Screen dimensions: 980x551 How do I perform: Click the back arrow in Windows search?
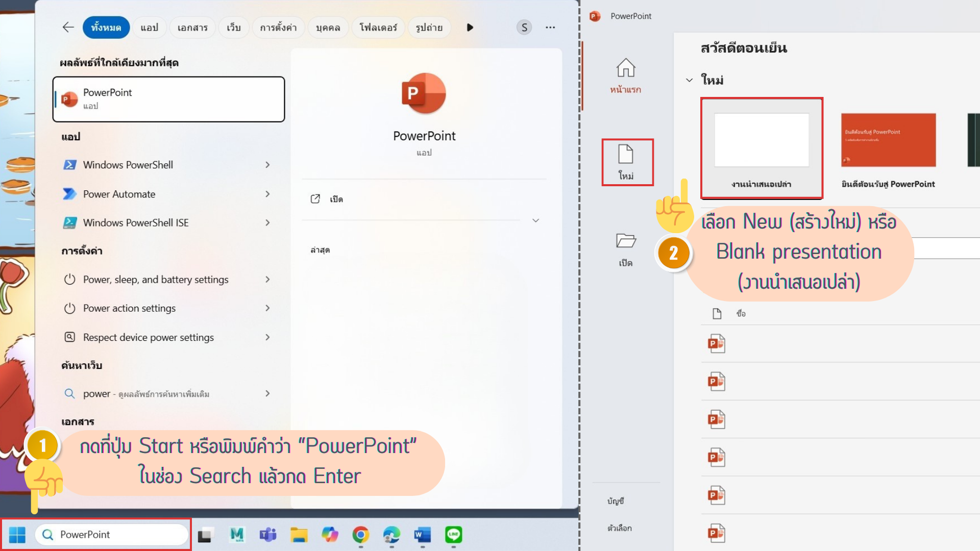[x=68, y=28]
